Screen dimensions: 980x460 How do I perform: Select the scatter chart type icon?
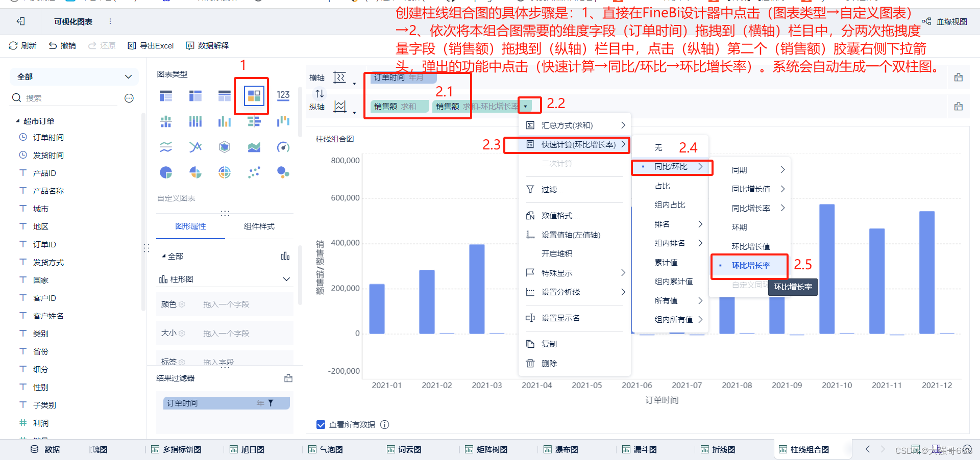(254, 172)
